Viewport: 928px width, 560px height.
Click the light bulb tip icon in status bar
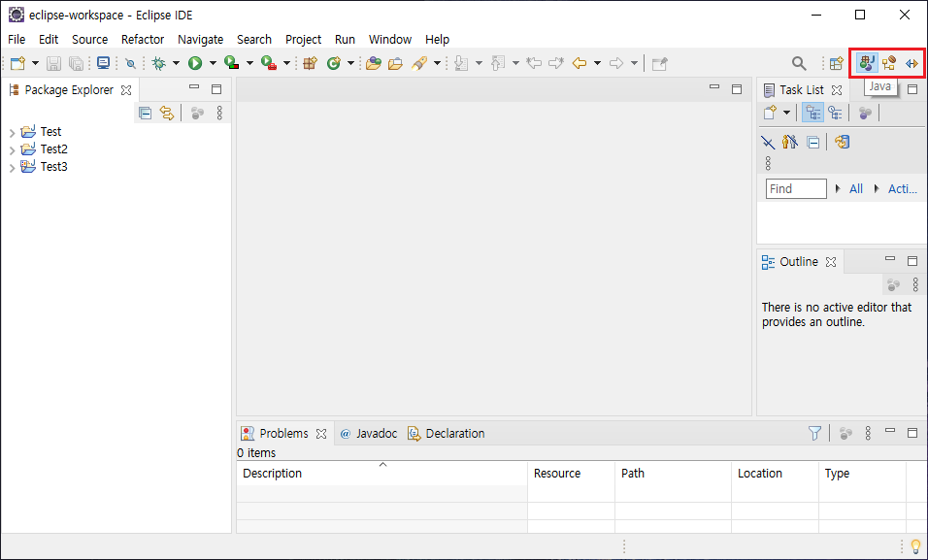(x=915, y=546)
